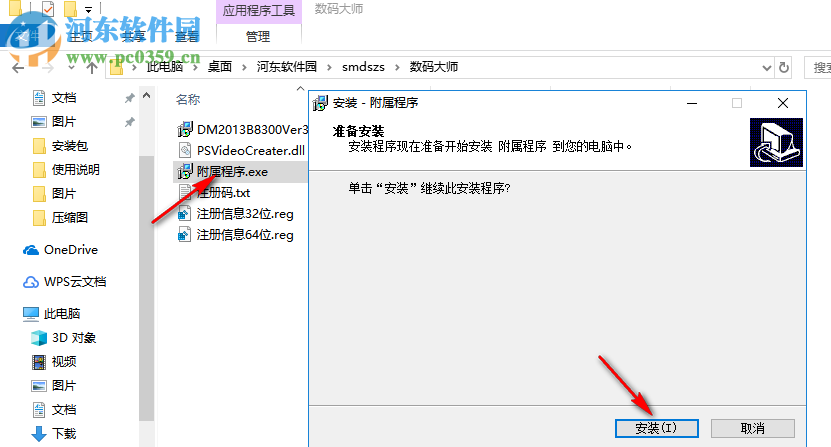Image resolution: width=831 pixels, height=447 pixels.
Task: Select the DM2013B8300Ver3 installer file icon
Action: point(184,129)
